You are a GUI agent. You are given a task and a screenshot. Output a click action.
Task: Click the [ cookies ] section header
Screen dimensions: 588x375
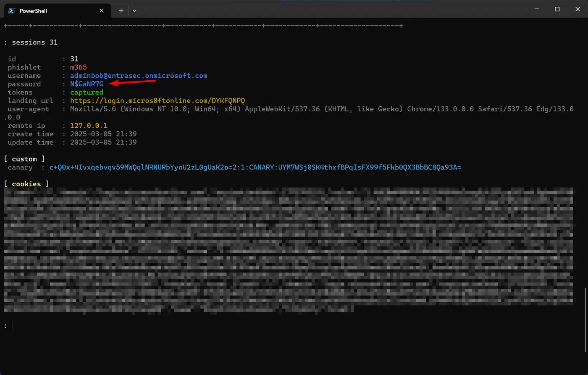(26, 184)
